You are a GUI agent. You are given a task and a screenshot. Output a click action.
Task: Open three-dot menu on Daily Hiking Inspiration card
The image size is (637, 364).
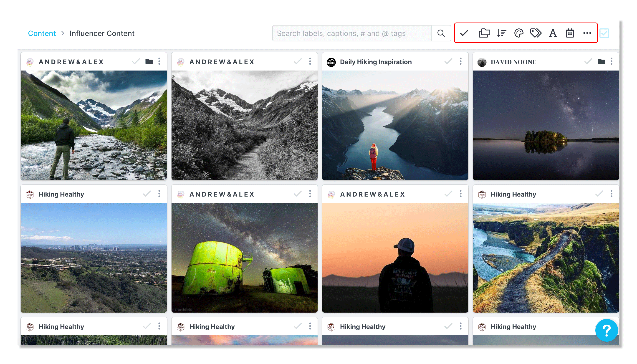pos(460,61)
